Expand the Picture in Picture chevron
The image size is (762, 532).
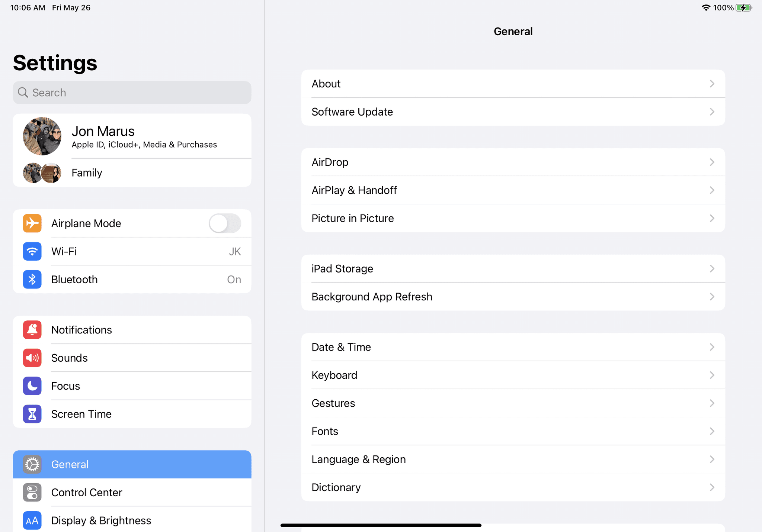(712, 218)
